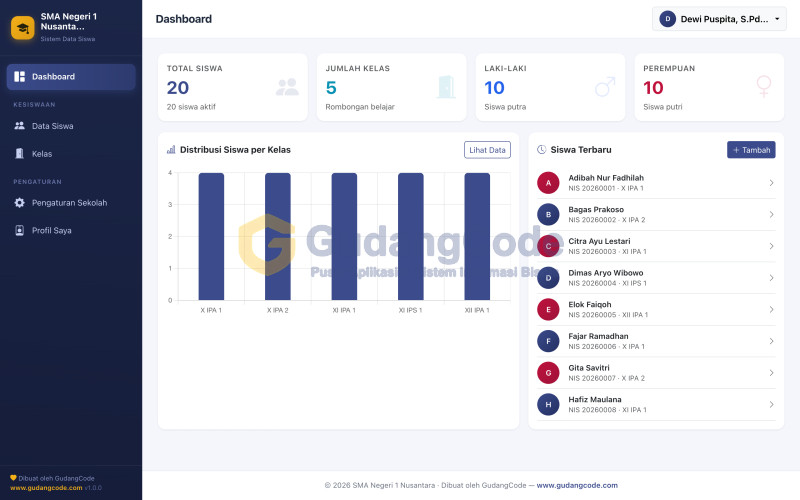Click the user avatar D in header
The image size is (800, 500).
[x=667, y=19]
